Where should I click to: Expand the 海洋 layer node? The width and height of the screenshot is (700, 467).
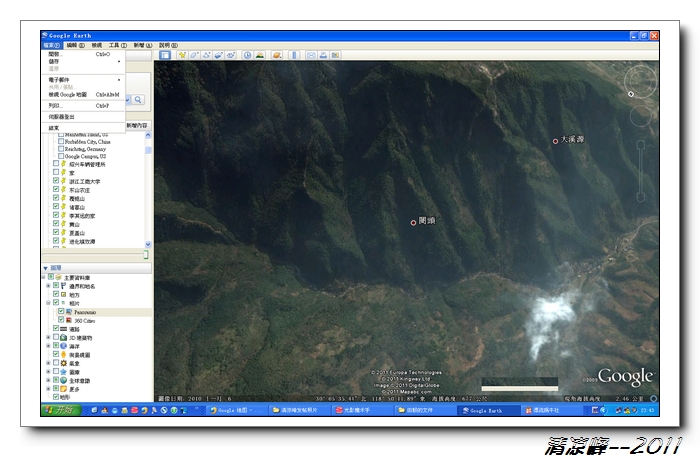point(47,346)
